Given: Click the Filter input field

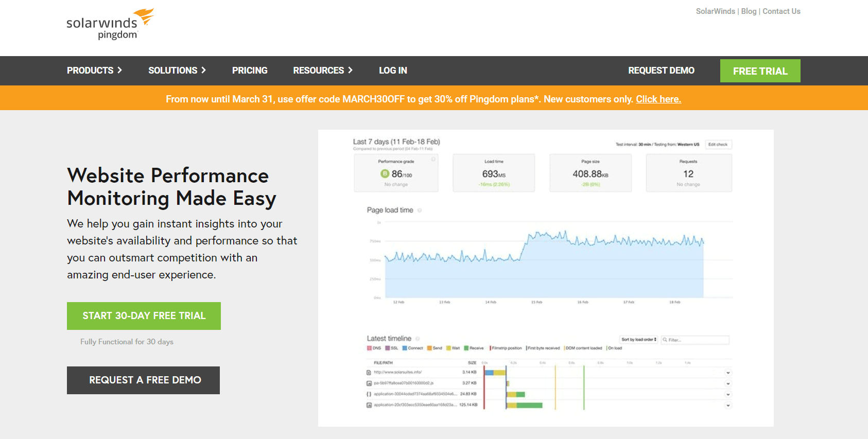Looking at the screenshot, I should click(x=698, y=340).
